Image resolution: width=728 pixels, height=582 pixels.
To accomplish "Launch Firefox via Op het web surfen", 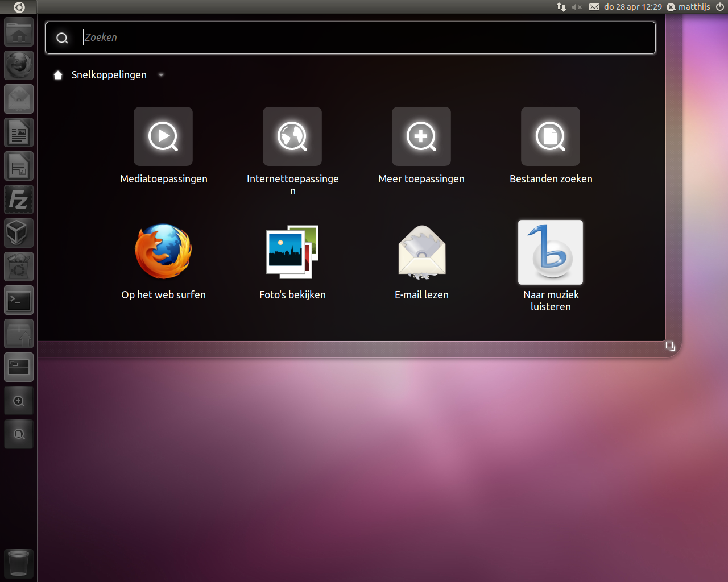I will pyautogui.click(x=163, y=252).
